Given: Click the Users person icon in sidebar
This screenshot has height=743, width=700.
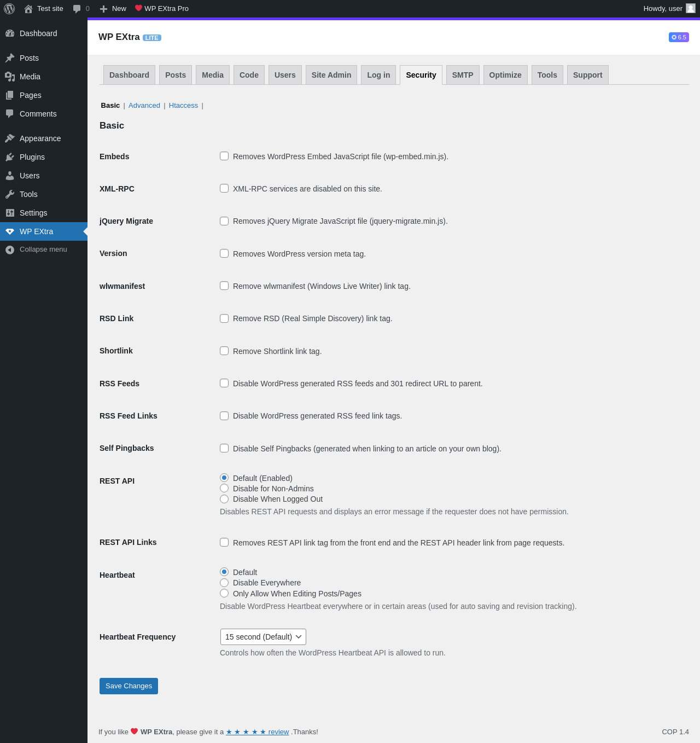Looking at the screenshot, I should pos(10,176).
